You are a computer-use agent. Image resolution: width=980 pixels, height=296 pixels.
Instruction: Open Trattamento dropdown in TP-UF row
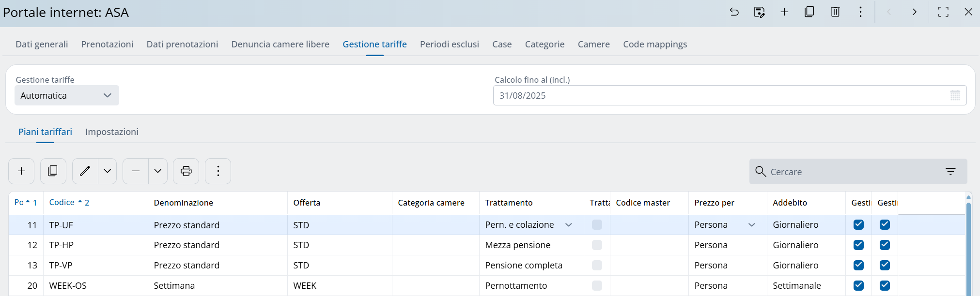569,225
